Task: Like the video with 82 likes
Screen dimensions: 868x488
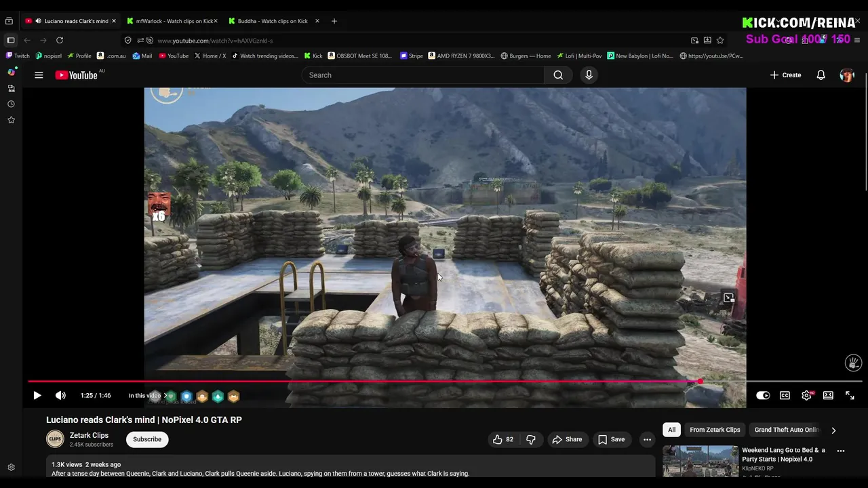Action: pos(502,439)
